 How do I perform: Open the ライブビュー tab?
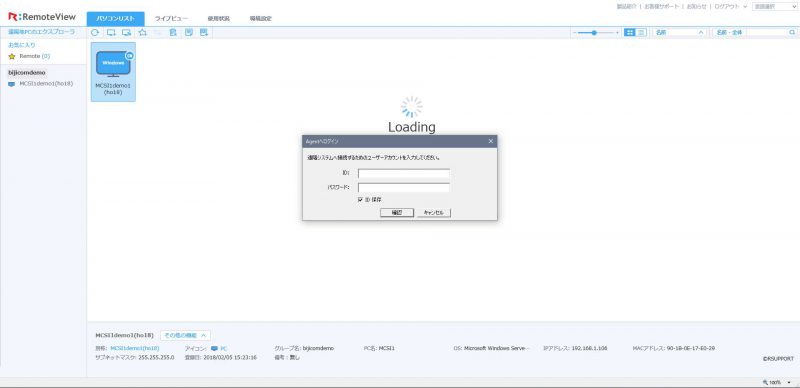[171, 18]
